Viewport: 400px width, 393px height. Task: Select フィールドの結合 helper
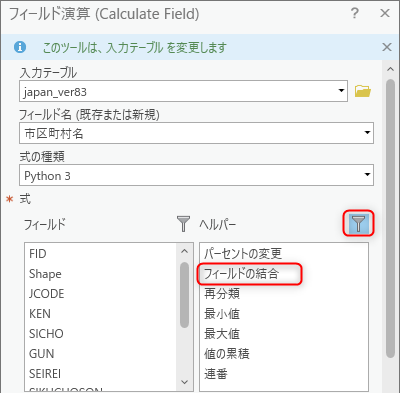point(242,274)
